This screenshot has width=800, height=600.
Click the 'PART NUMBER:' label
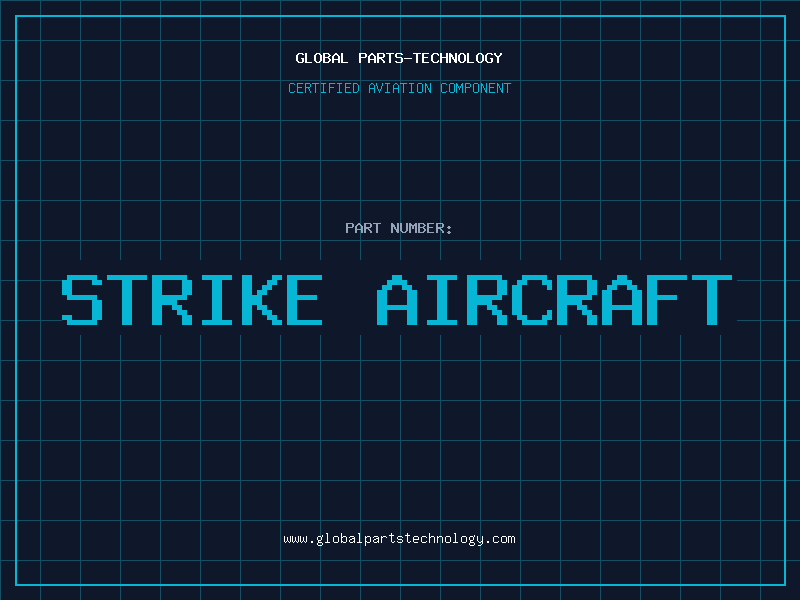[x=399, y=228]
